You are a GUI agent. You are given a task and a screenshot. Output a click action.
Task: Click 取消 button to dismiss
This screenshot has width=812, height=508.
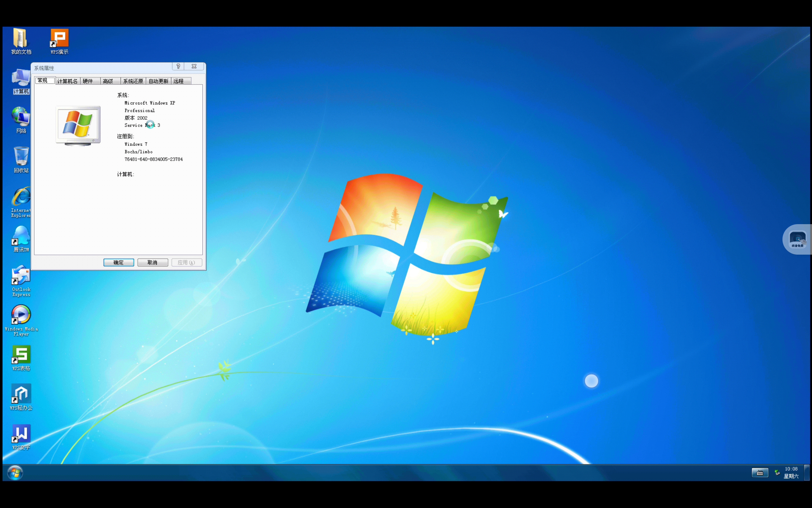click(152, 262)
